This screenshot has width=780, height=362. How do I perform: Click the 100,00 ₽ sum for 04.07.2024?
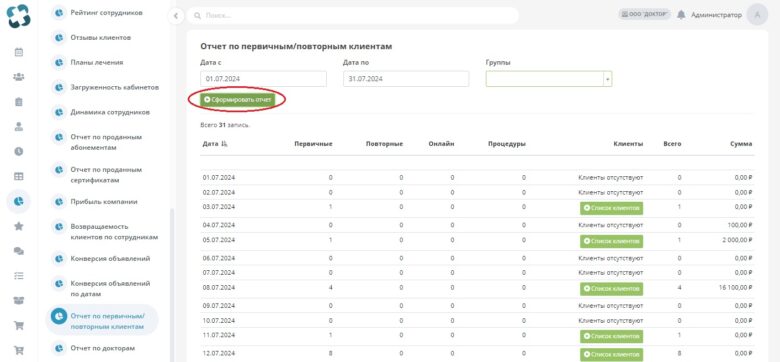[741, 225]
